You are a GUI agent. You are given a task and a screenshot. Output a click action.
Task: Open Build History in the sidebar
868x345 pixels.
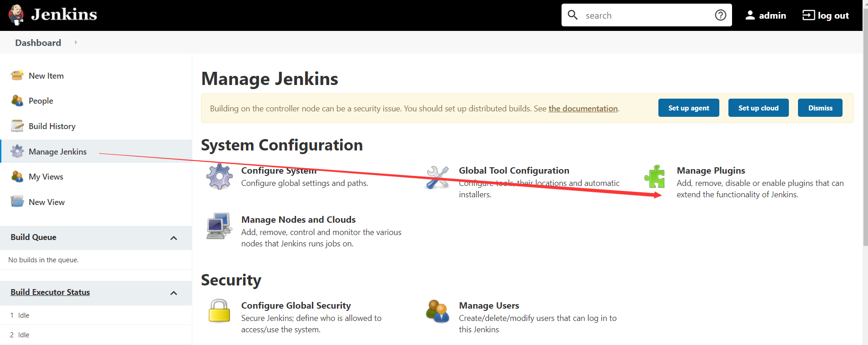(x=52, y=126)
